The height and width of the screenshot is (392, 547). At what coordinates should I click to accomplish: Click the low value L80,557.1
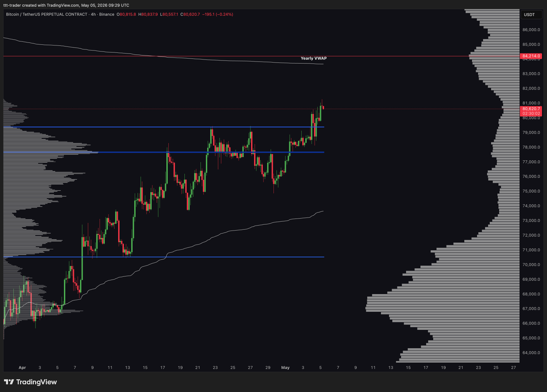click(170, 15)
